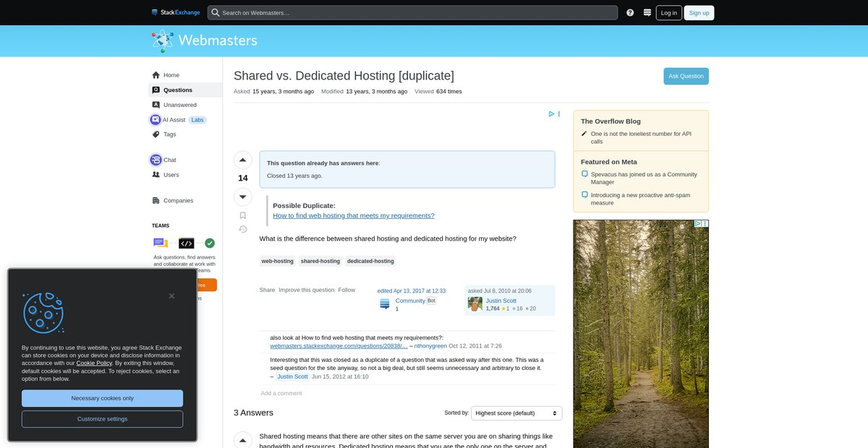The height and width of the screenshot is (448, 868).
Task: Upvote the question with the up arrow
Action: pos(243,160)
